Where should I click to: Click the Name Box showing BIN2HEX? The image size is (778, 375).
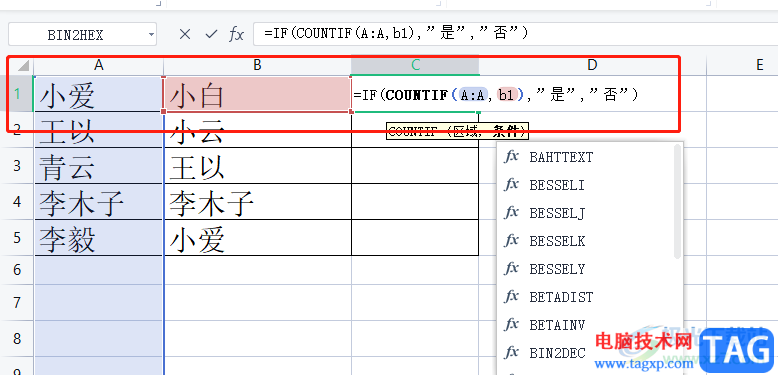click(82, 35)
